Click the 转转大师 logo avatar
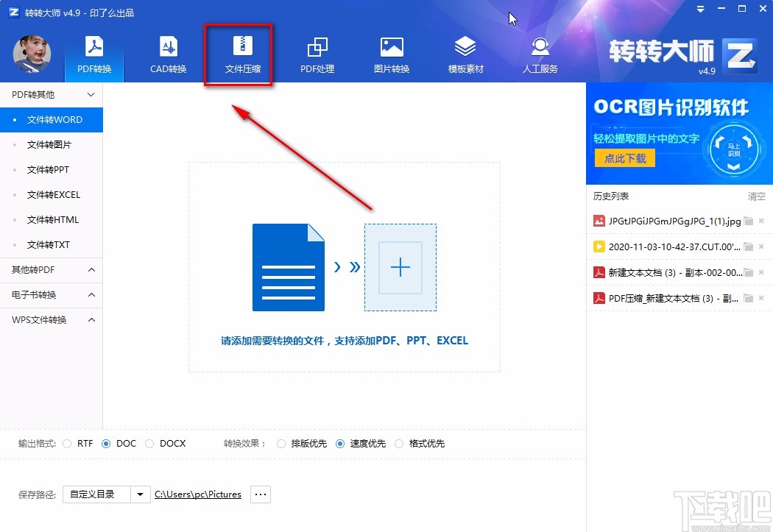Screen dimensions: 773x532 tap(32, 54)
